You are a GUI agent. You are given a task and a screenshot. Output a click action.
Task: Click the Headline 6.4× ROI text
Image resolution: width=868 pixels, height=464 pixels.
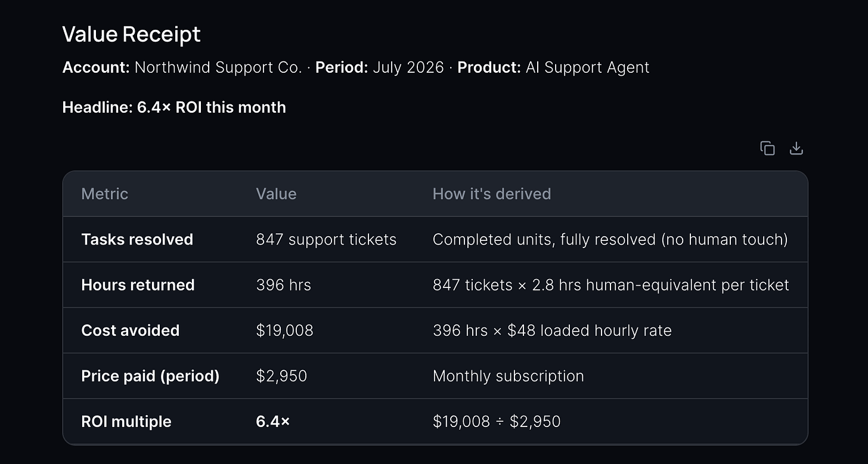coord(174,107)
